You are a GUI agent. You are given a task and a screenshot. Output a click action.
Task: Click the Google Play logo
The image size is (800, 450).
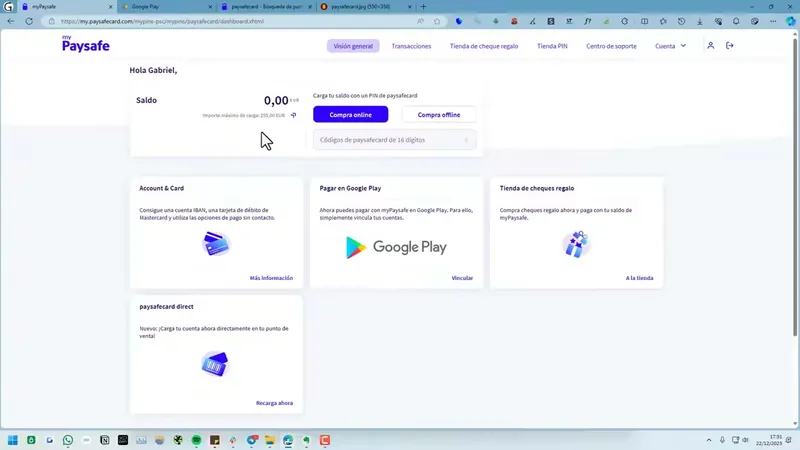coord(396,247)
